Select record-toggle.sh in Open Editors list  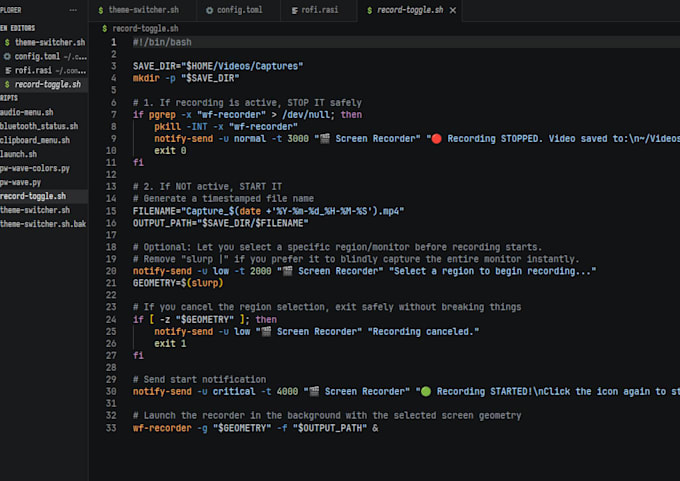tap(44, 84)
